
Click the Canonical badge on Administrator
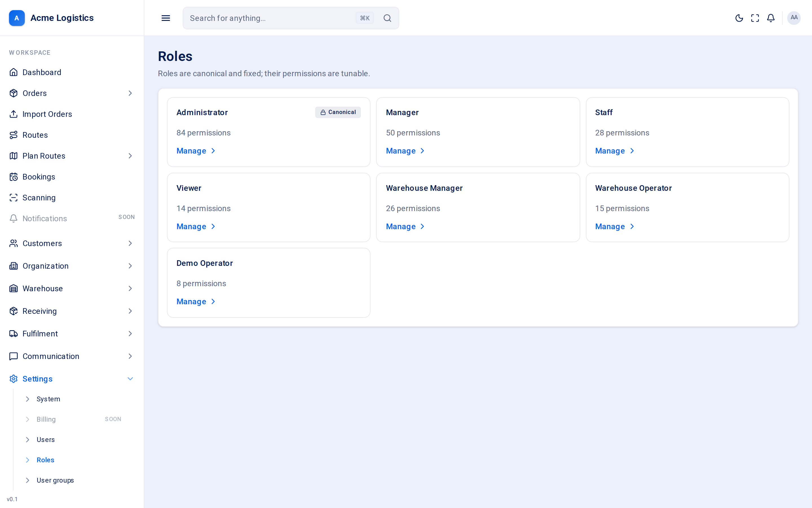tap(338, 112)
